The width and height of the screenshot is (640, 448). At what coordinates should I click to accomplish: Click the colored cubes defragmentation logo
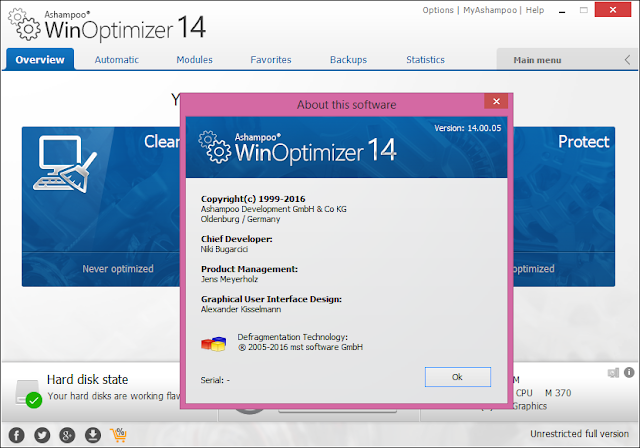click(x=213, y=344)
